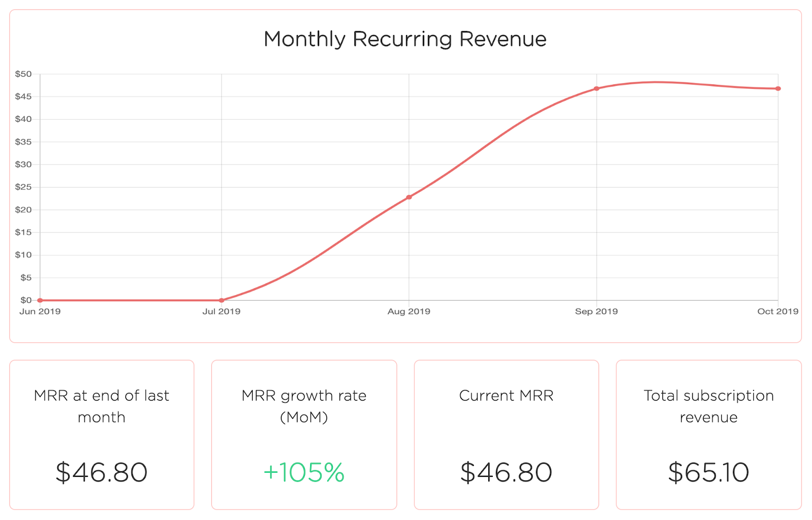Click the $46.80 value under Current MRR

tap(506, 472)
